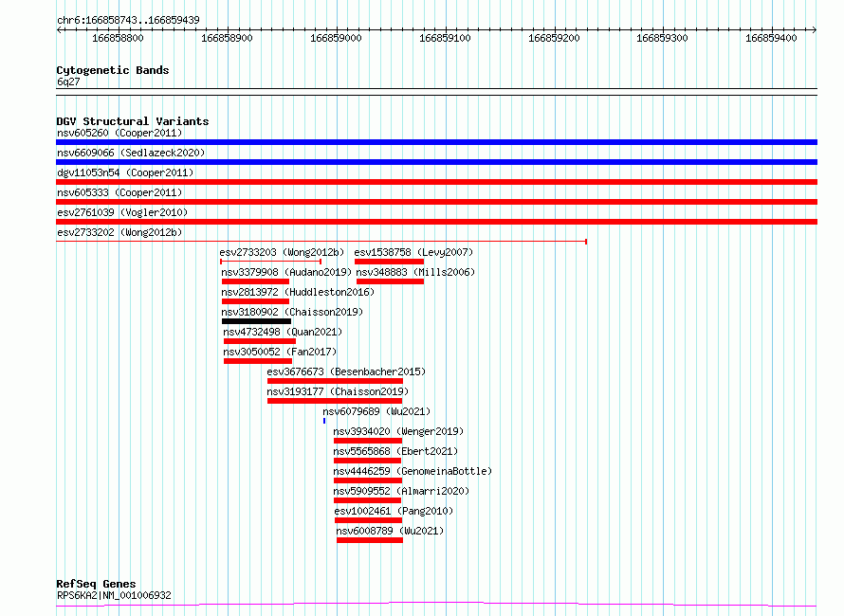Click ruler position 166859000
Image resolution: width=844 pixels, height=616 pixels.
[x=336, y=38]
